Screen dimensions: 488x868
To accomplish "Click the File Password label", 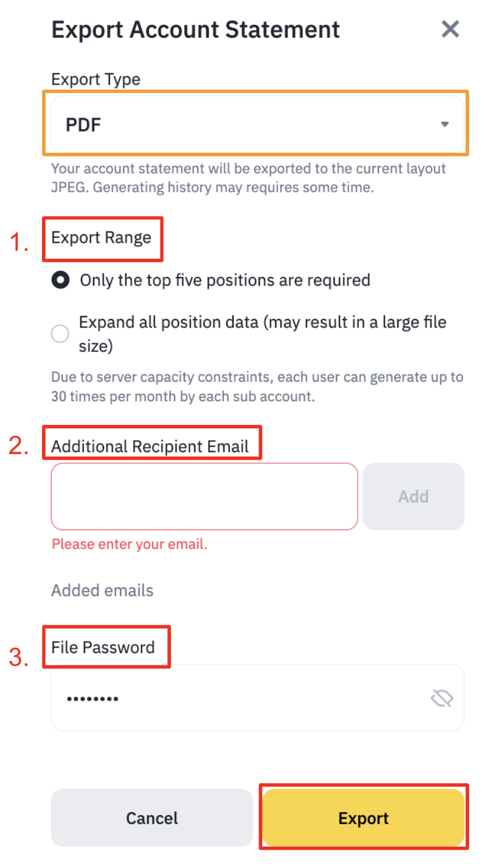I will point(103,647).
